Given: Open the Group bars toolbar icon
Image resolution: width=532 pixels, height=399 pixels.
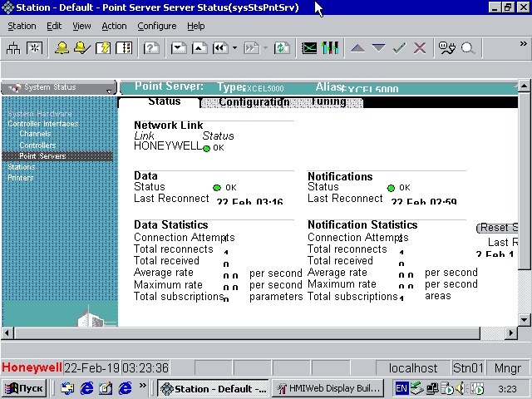Looking at the screenshot, I should 330,48.
